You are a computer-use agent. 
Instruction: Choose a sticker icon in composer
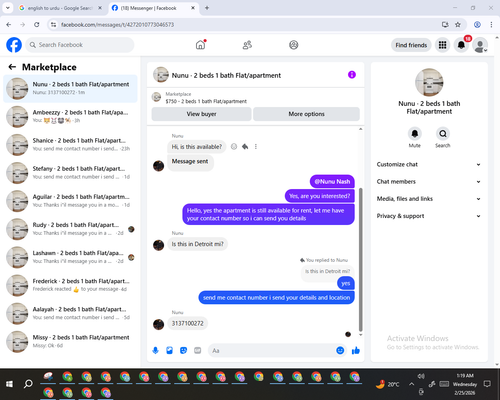tap(183, 350)
